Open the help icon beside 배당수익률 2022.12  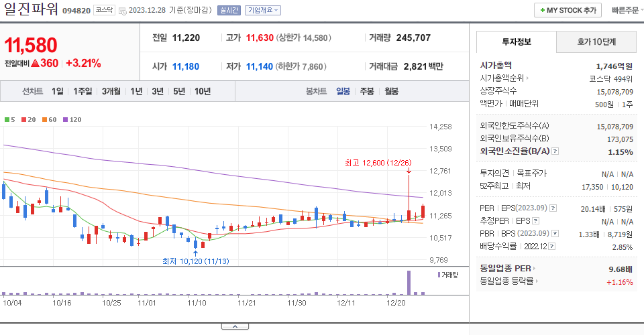point(552,247)
